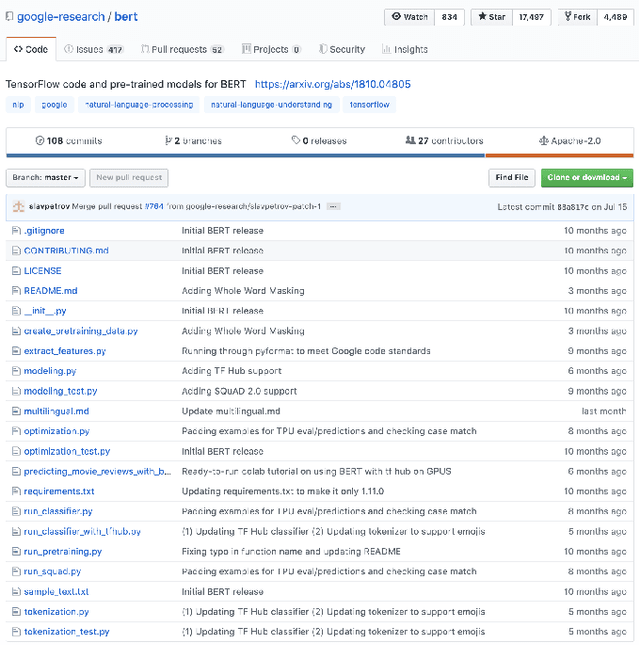Viewport: 640px width, 646px height.
Task: Click the license scale icon by Apache-2.0
Action: [x=543, y=141]
